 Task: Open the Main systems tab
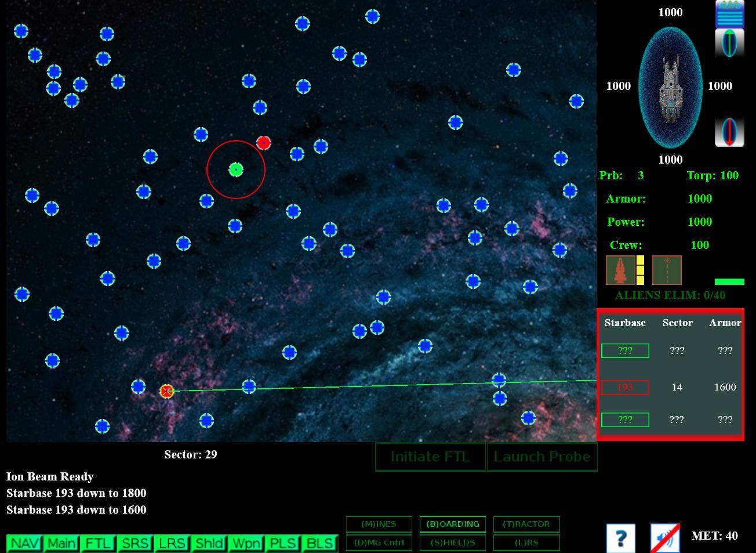tap(61, 543)
